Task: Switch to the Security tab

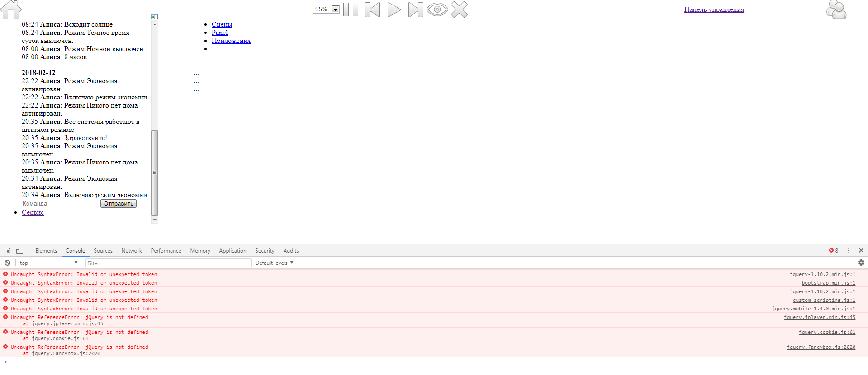Action: (265, 251)
